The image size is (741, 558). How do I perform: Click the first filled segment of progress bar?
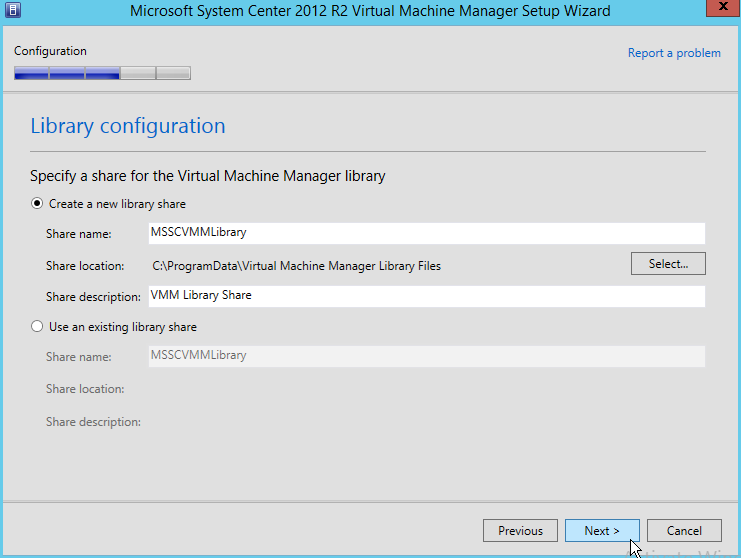point(31,73)
